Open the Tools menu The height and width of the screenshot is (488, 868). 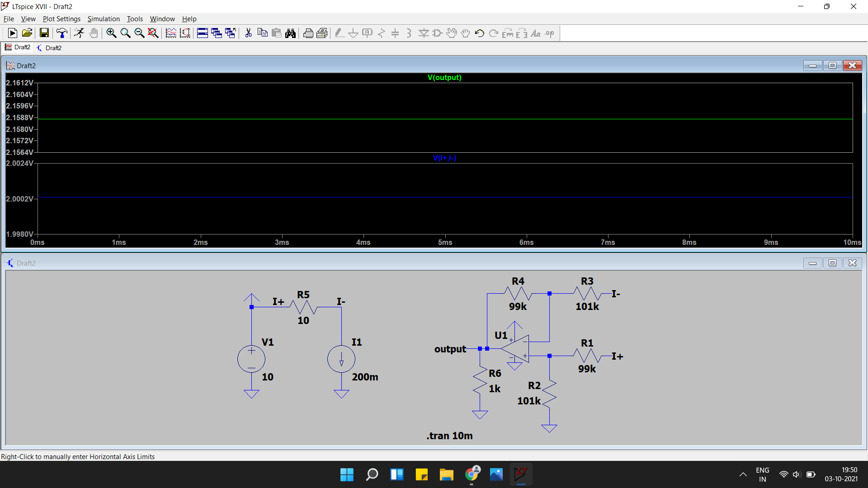pyautogui.click(x=135, y=19)
